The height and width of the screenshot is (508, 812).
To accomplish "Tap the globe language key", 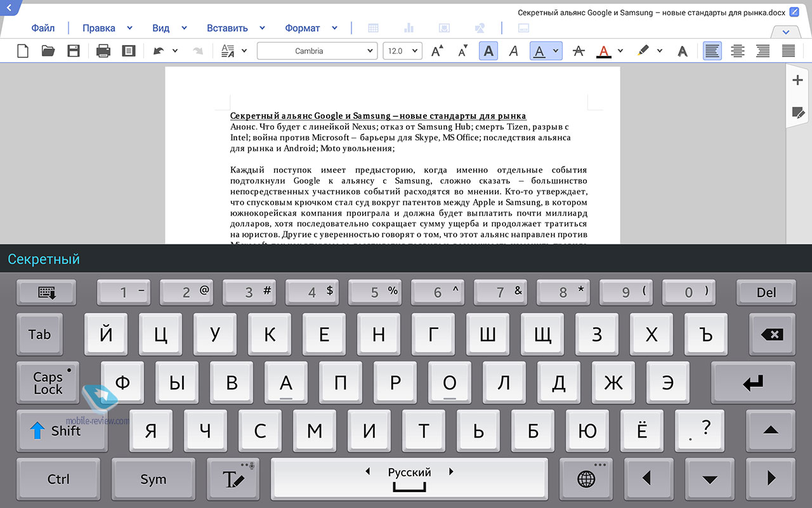I will click(586, 479).
